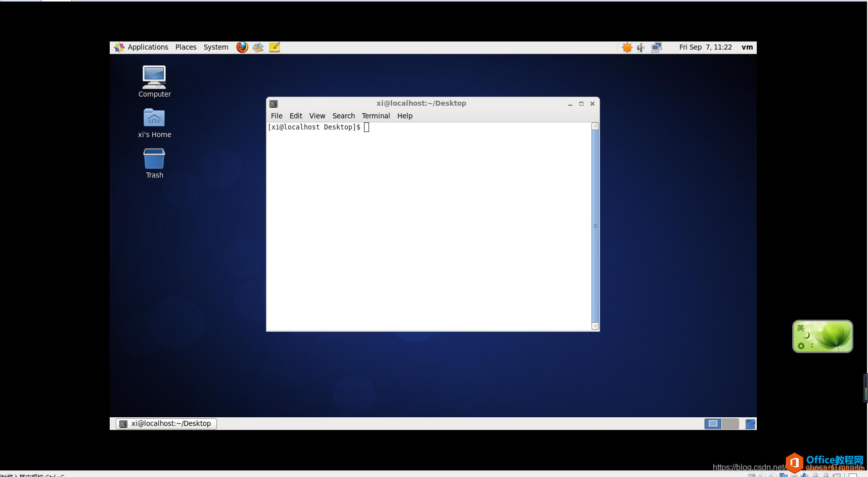The width and height of the screenshot is (868, 477).
Task: Open the vm user menu
Action: [x=747, y=47]
